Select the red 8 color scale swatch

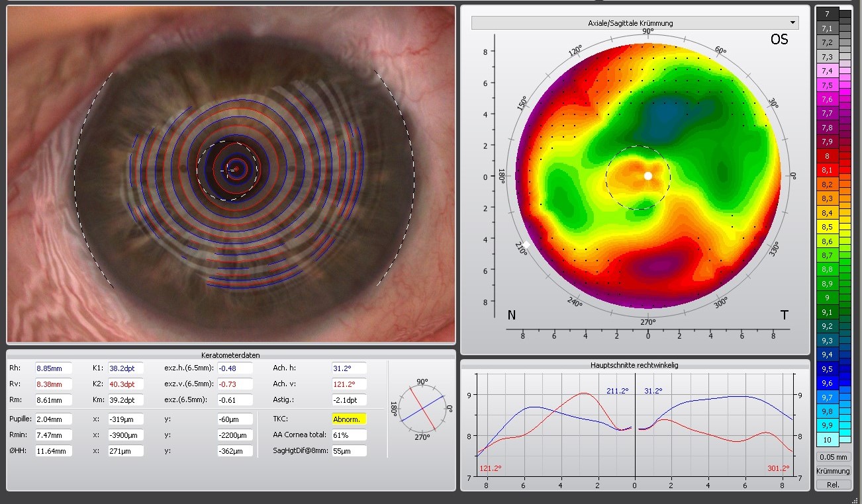tap(827, 156)
